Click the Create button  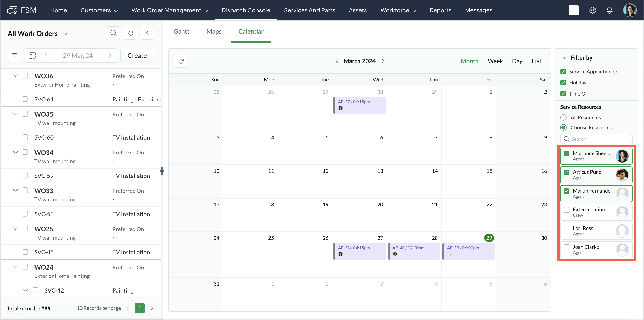[137, 55]
